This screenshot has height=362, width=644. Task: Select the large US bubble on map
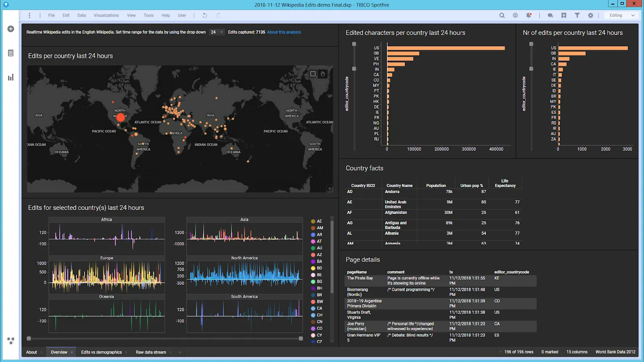pos(120,117)
